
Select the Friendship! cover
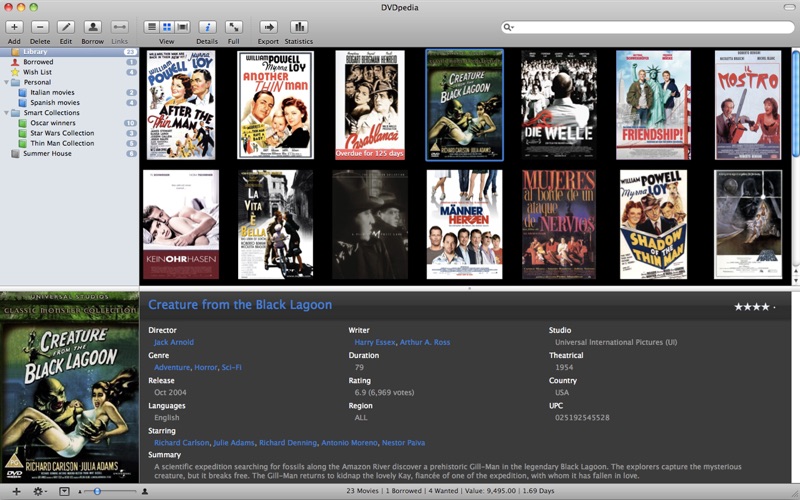tap(653, 105)
